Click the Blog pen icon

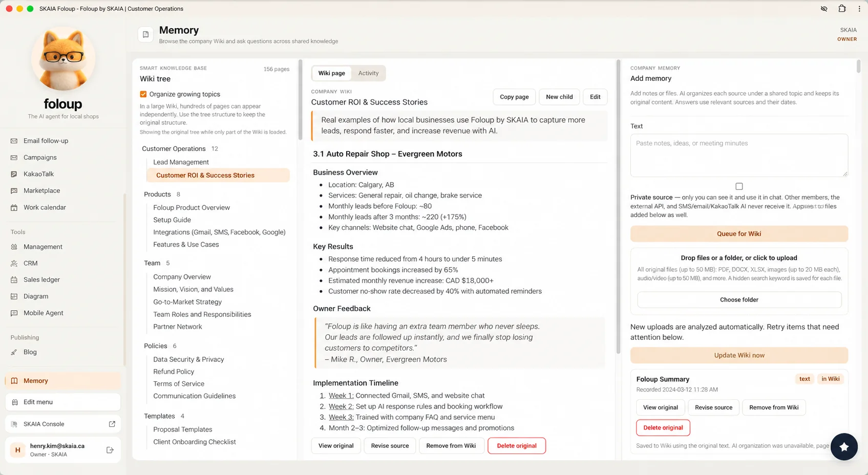coord(14,352)
